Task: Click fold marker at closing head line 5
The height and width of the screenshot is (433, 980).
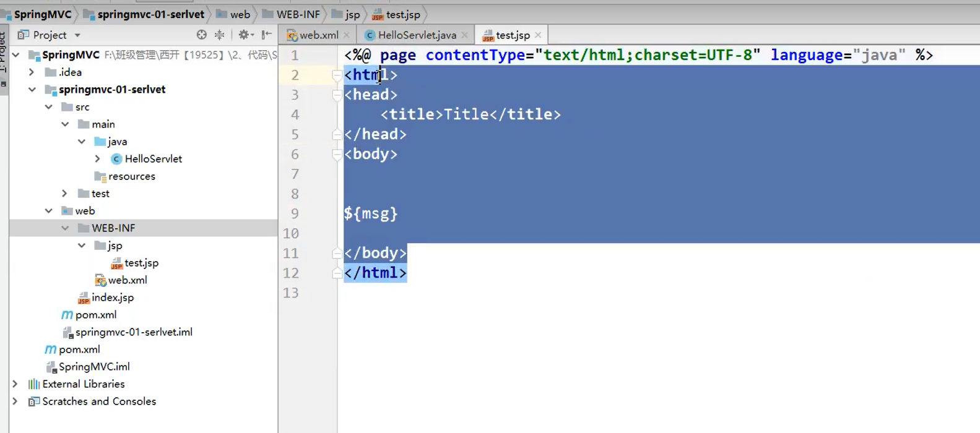Action: pos(337,134)
